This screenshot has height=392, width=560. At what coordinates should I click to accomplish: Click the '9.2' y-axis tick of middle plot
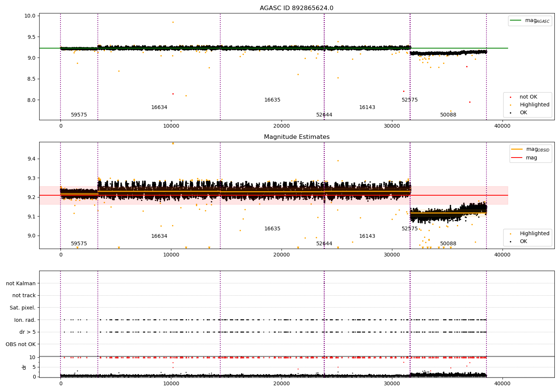point(31,197)
